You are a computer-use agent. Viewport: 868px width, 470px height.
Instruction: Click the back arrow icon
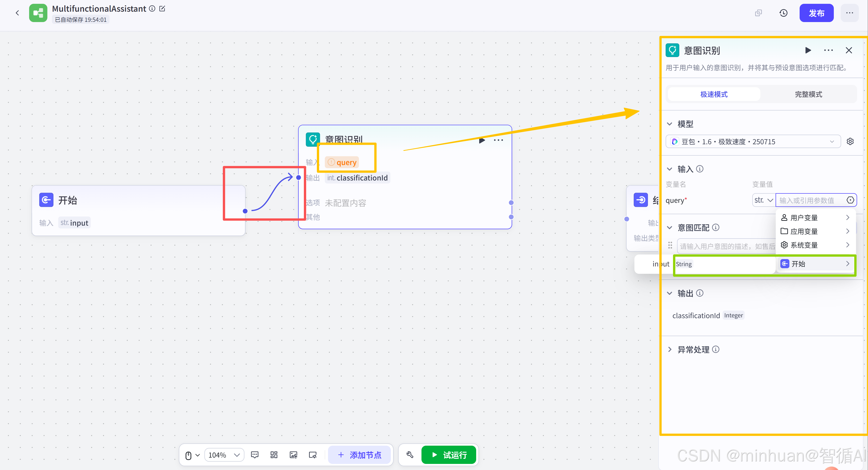point(17,13)
